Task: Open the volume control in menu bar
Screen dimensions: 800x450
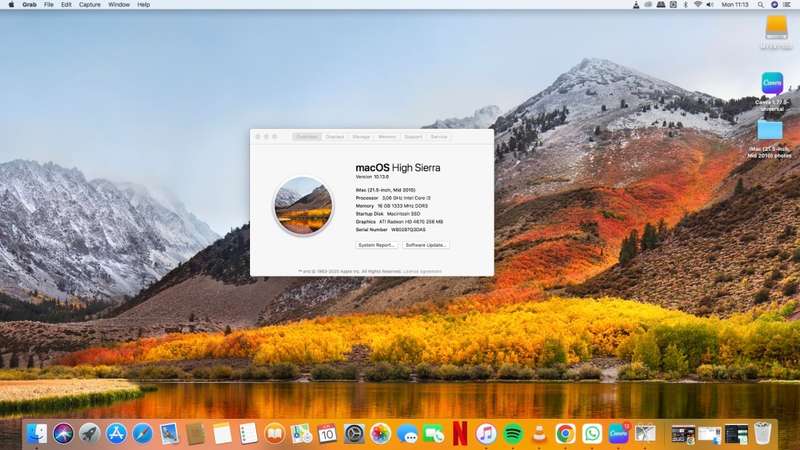Action: click(x=710, y=5)
